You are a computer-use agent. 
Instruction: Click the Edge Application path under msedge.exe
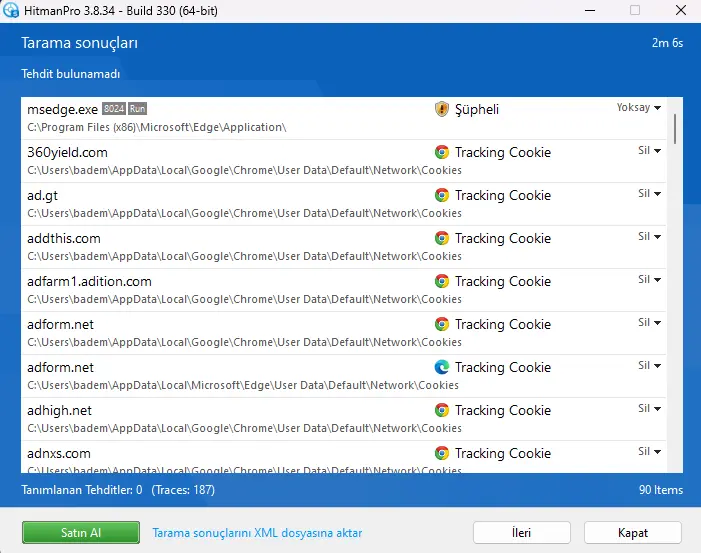156,127
